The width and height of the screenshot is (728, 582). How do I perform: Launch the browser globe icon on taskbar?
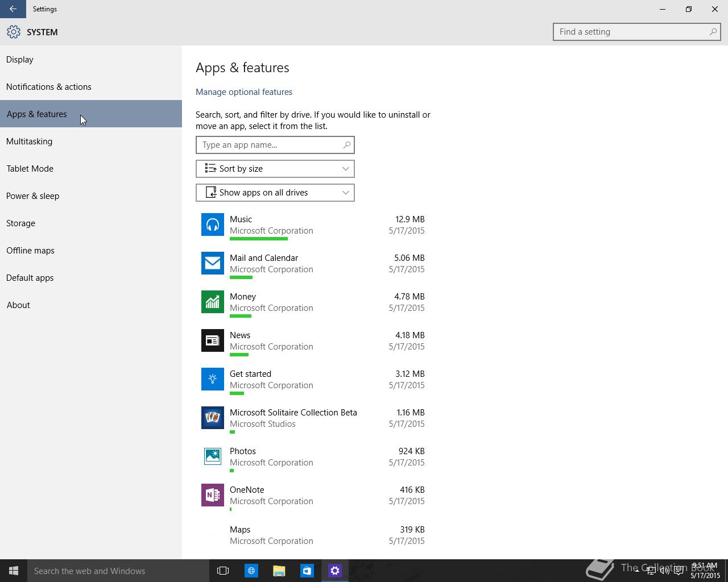(251, 571)
